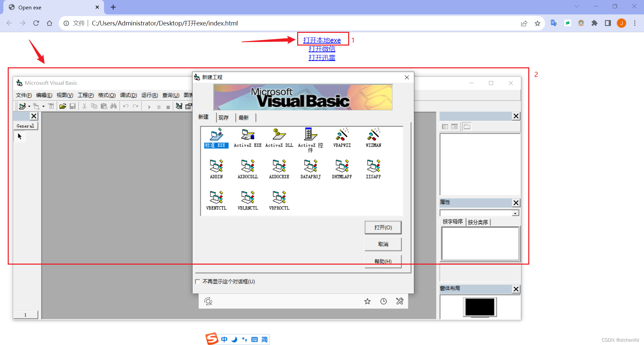The height and width of the screenshot is (345, 644).
Task: Select the ActiveX EXE project icon
Action: (x=248, y=138)
